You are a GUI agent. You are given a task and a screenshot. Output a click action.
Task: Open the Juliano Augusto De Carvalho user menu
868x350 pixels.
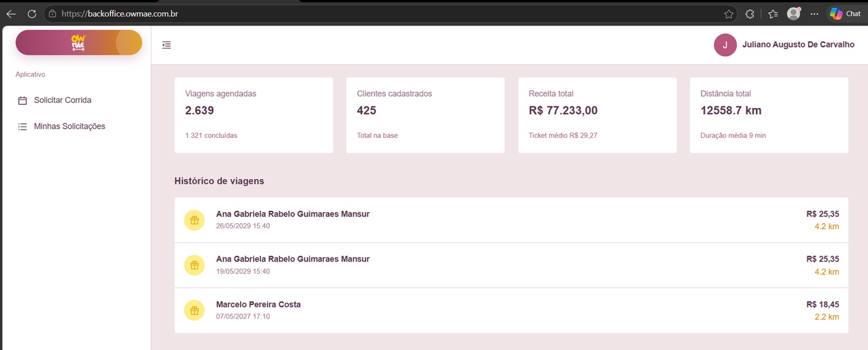tap(784, 45)
